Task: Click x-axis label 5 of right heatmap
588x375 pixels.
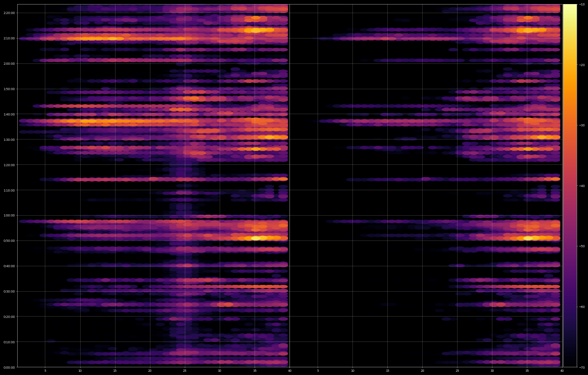Action: (x=318, y=371)
